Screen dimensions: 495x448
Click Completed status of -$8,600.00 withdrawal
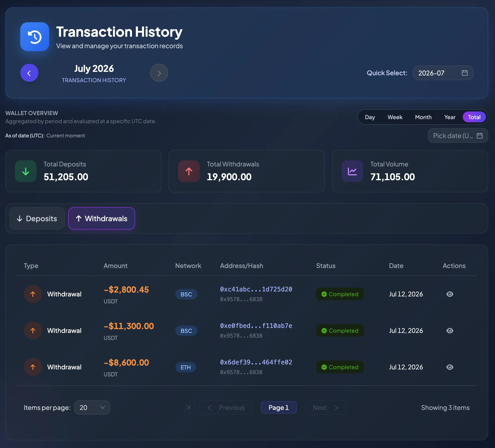340,367
